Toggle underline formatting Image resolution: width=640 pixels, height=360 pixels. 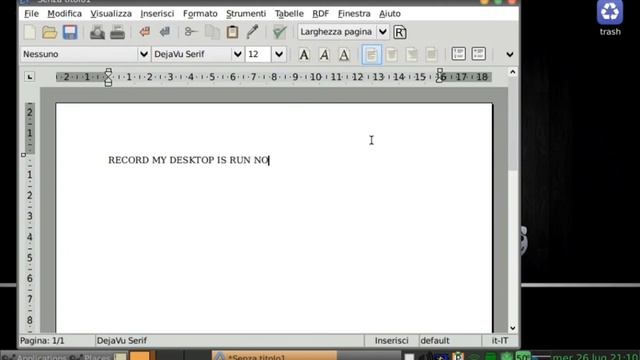[x=344, y=54]
